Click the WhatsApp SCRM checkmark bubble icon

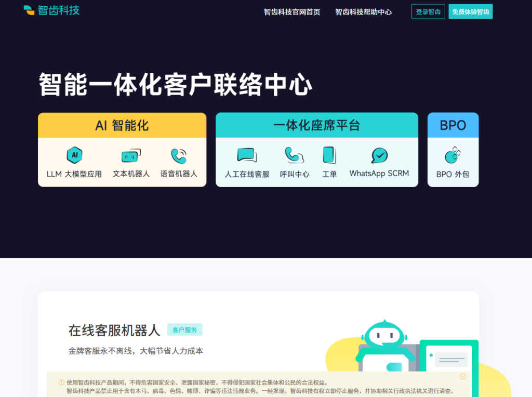(x=379, y=155)
